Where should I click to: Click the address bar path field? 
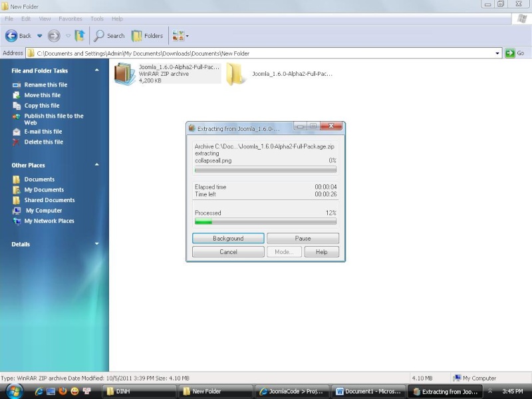click(x=264, y=53)
